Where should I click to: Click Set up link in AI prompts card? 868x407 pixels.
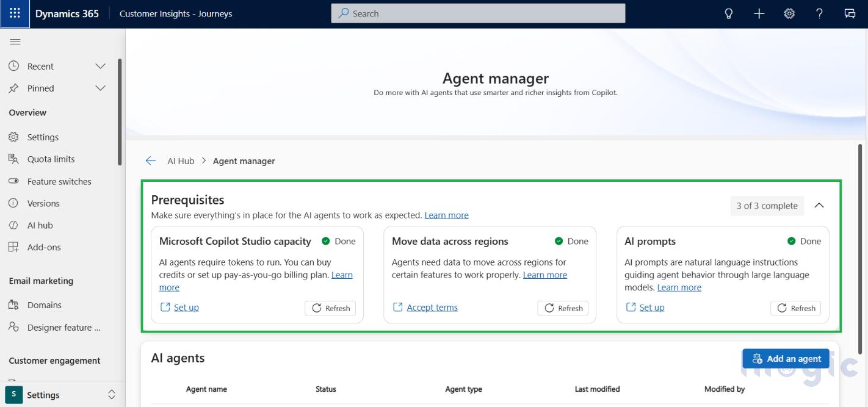pyautogui.click(x=652, y=308)
